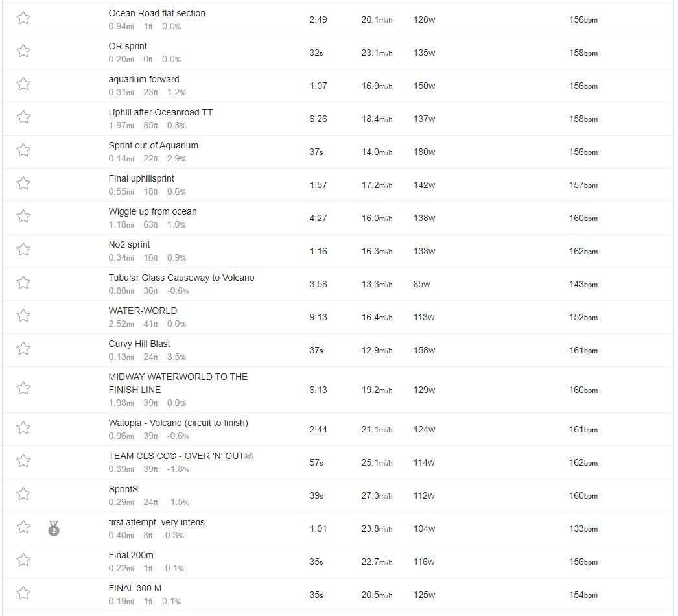Toggle star for WATER-WORLD segment
678x616 pixels.
[23, 316]
